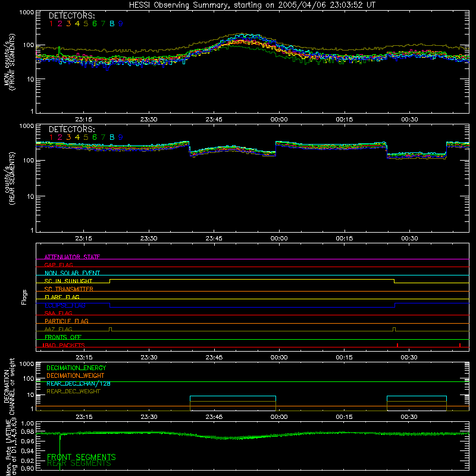Click the SC_TRANSMITTER flag label
The width and height of the screenshot is (476, 476).
(68, 289)
